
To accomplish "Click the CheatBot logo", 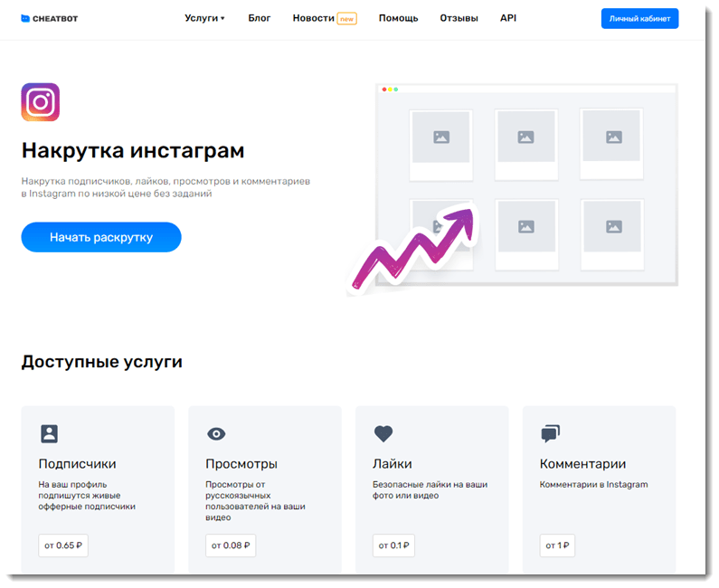I will click(50, 19).
